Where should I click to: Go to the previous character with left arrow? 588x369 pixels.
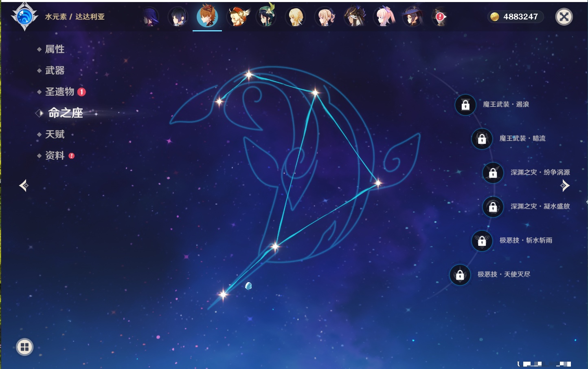click(x=24, y=186)
